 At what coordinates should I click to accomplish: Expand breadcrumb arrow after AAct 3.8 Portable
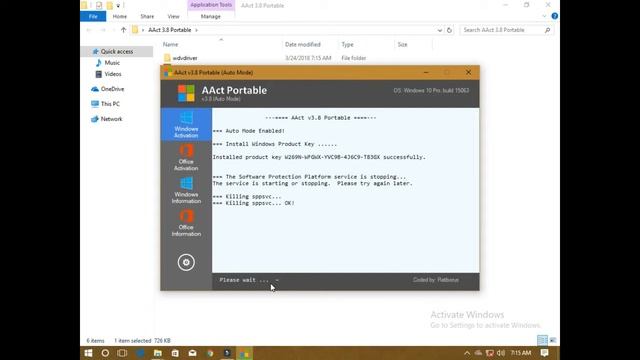(x=196, y=30)
